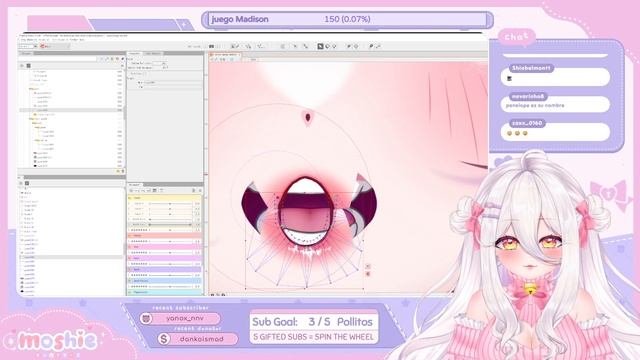Click slider handle under pink group header
Screen dimensions: 640x360
170,253
